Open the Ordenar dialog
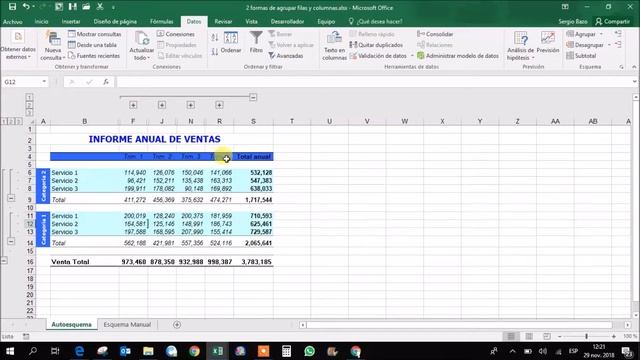This screenshot has height=360, width=640. (x=231, y=42)
